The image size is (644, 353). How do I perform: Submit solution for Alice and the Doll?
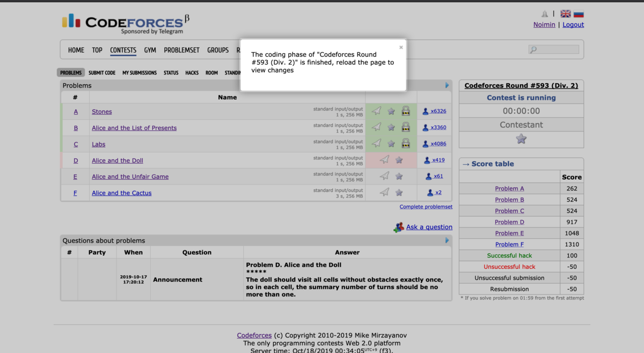[x=385, y=160]
